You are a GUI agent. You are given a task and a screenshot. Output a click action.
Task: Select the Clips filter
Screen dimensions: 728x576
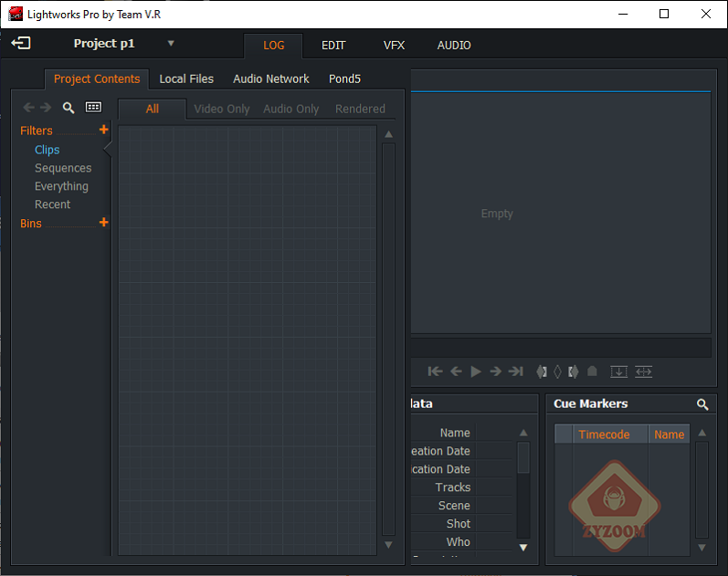[47, 150]
